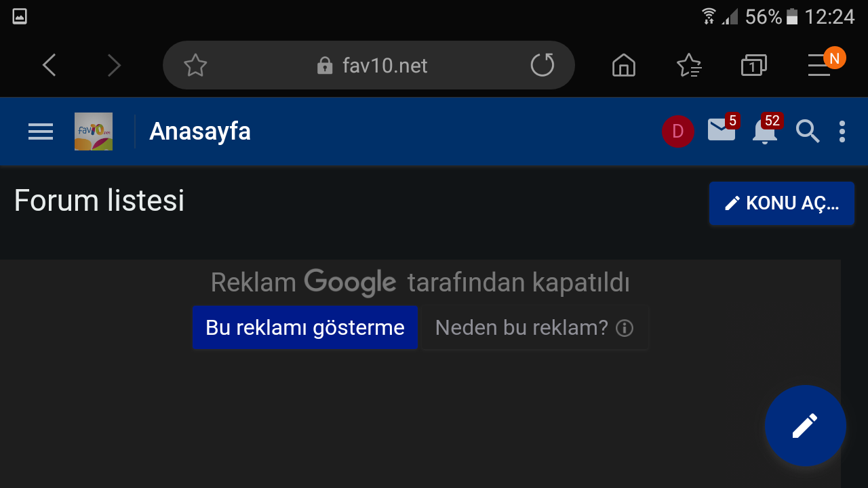Open the browser tabs switcher

[x=753, y=65]
